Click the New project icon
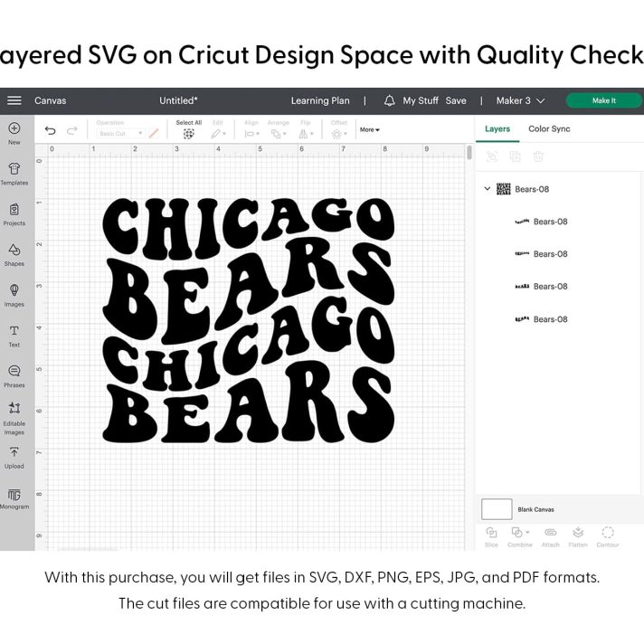This screenshot has height=644, width=644. point(14,128)
